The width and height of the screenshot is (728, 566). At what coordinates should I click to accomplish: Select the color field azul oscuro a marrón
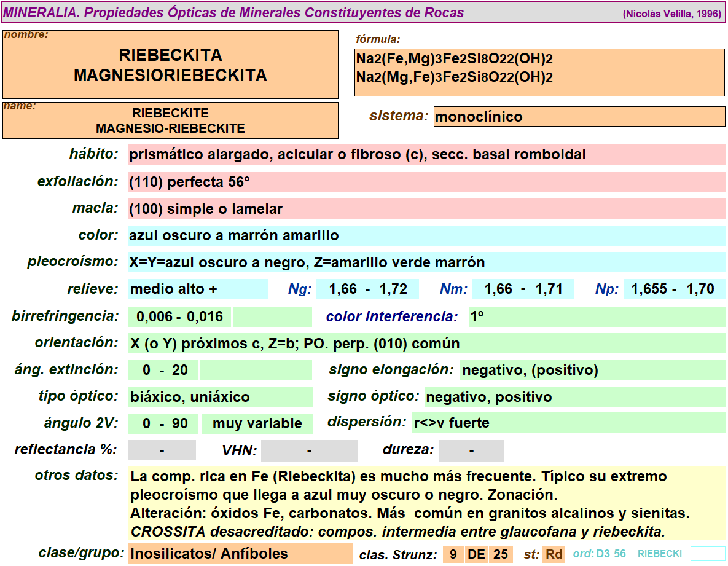[426, 235]
